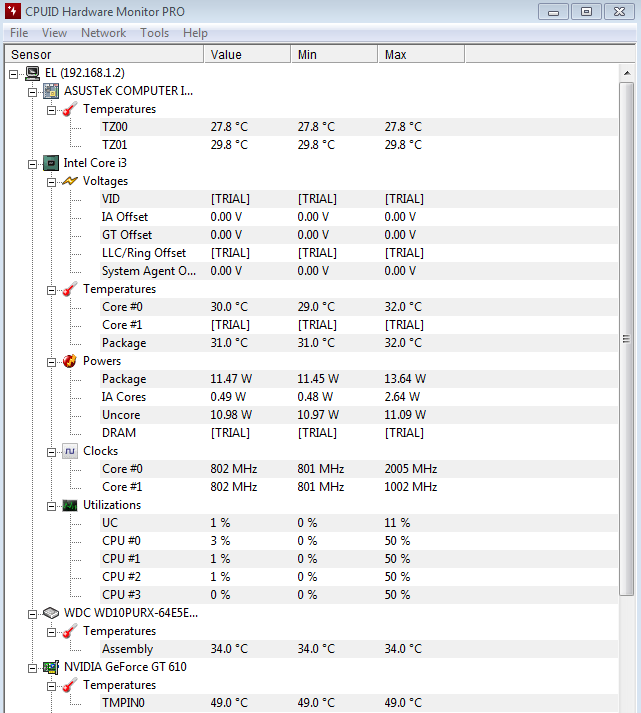Viewport: 641px width, 713px height.
Task: Click the Utilizations graph icon
Action: 70,505
